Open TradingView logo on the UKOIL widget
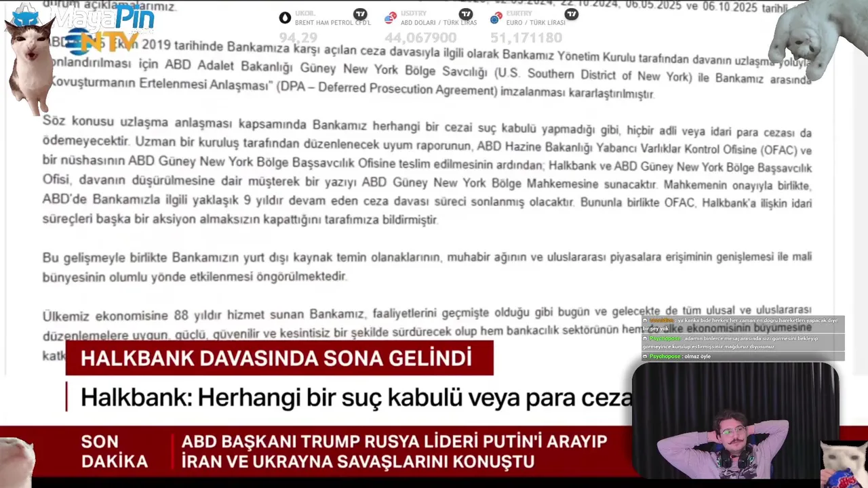Screen dimensions: 868x488 pos(360,14)
